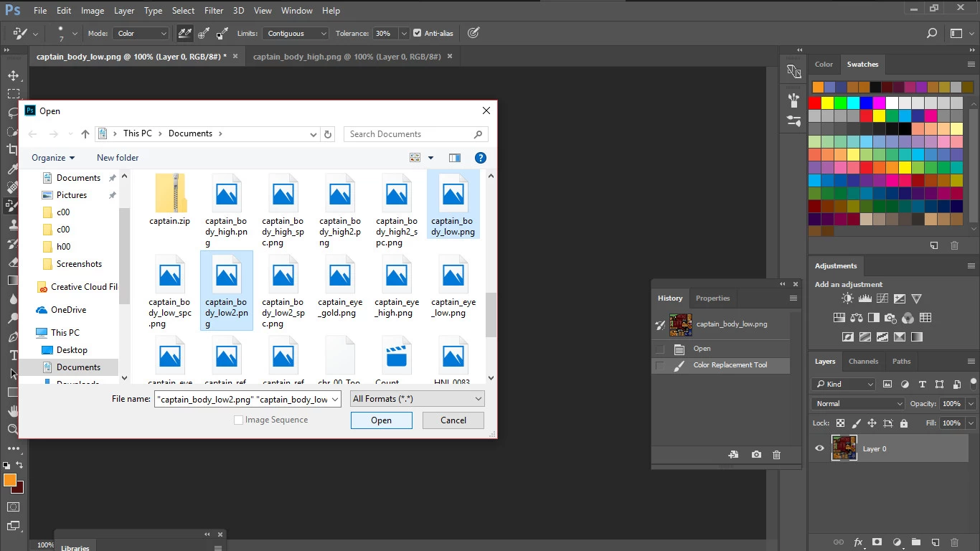Open the Limits Contiguous dropdown

[295, 33]
